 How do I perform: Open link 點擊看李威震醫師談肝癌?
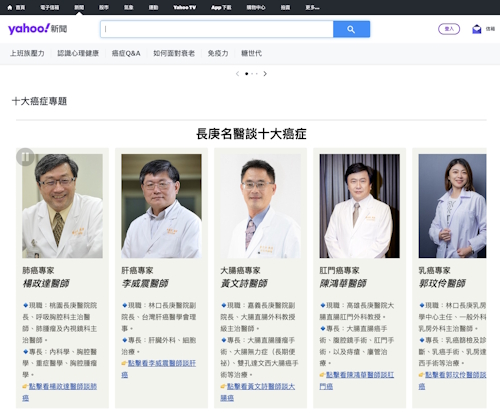(159, 369)
